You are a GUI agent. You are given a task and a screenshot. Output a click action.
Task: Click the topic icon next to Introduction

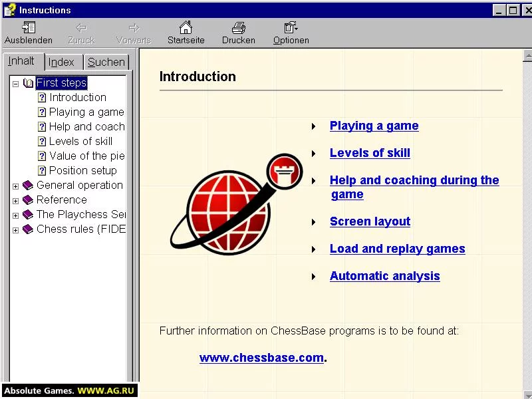42,98
